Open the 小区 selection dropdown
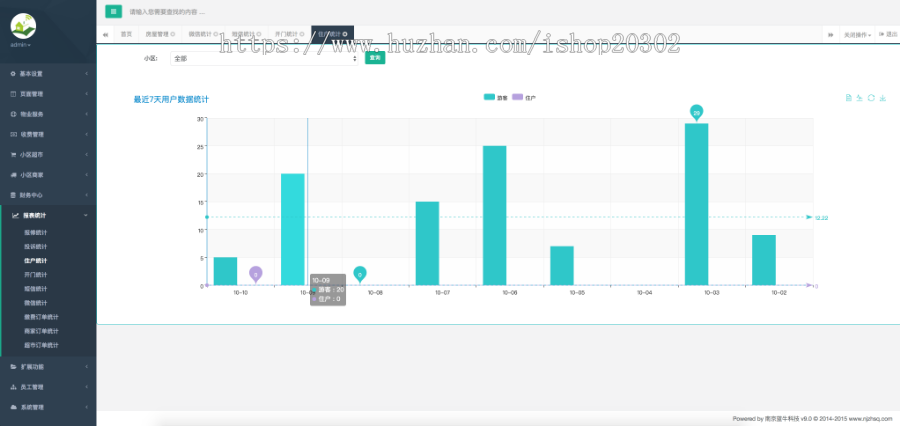Screen dimensions: 900x426 coord(265,59)
